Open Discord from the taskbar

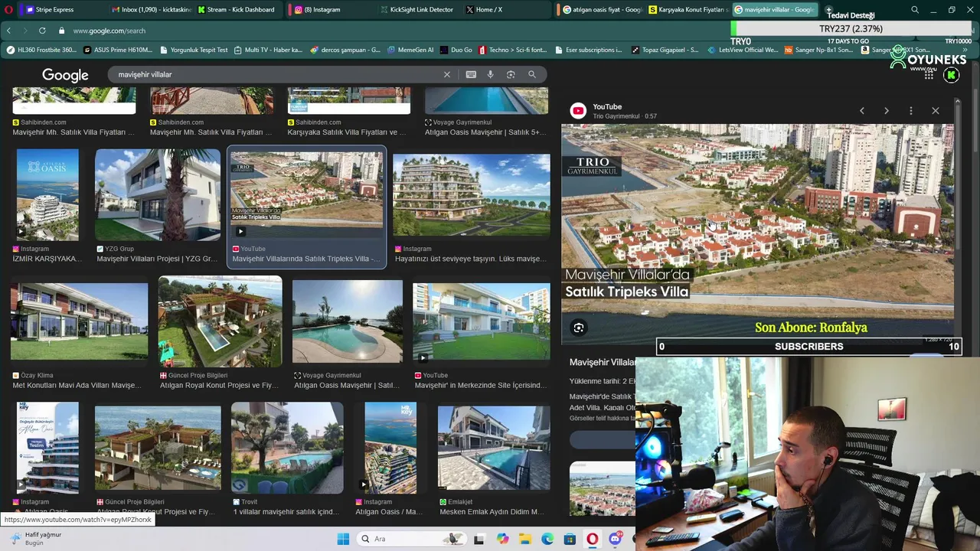click(615, 539)
